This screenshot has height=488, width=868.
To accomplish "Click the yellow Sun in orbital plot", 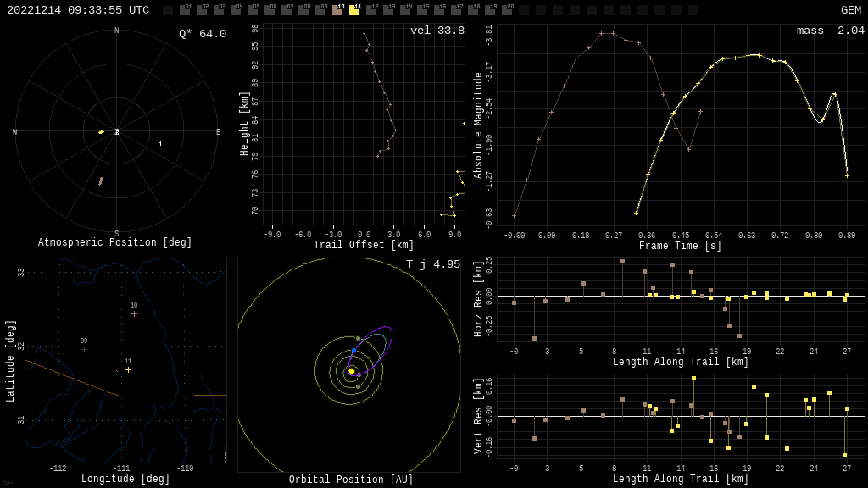I will pyautogui.click(x=351, y=371).
